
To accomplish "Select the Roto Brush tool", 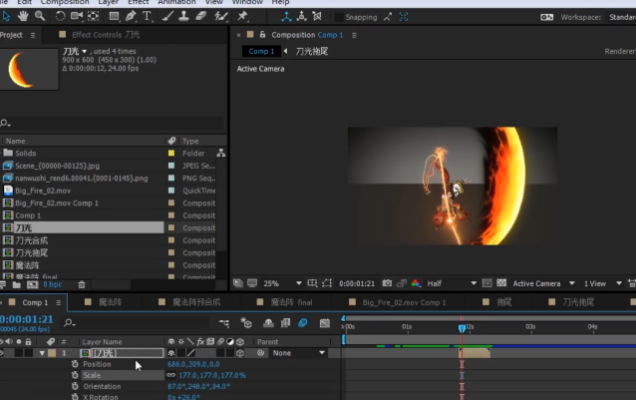I will (221, 16).
